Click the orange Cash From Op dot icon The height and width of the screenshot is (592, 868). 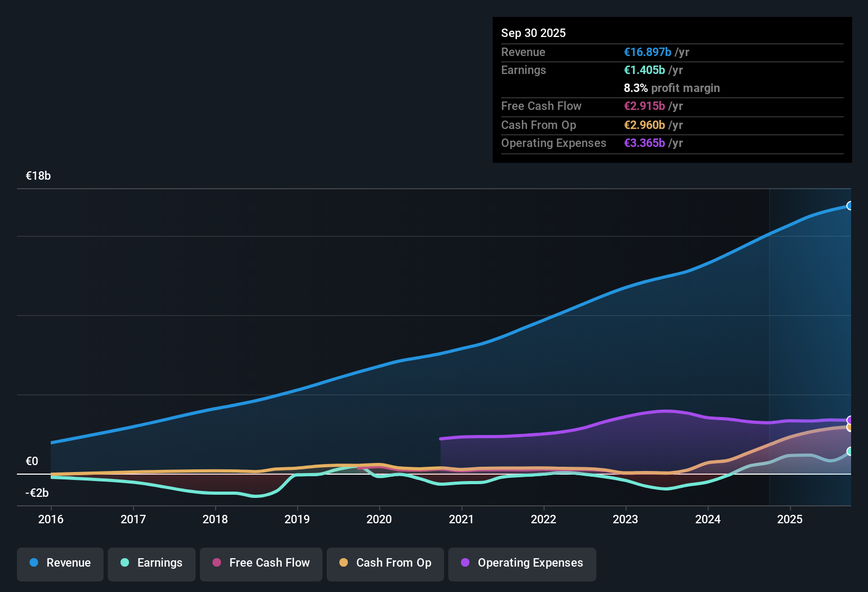(x=344, y=563)
